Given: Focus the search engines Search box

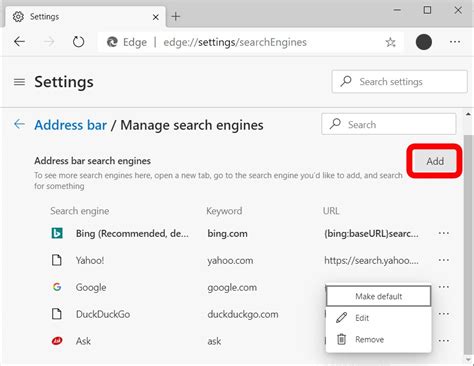Looking at the screenshot, I should pos(389,124).
